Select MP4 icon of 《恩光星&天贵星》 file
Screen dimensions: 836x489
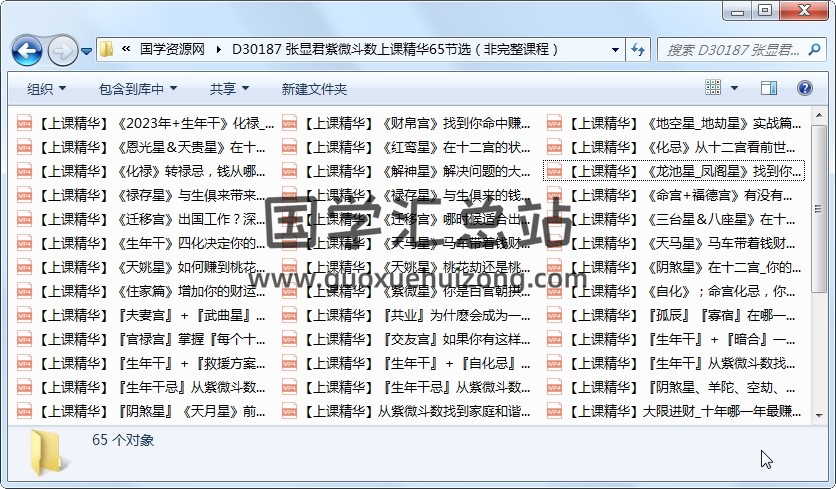24,147
